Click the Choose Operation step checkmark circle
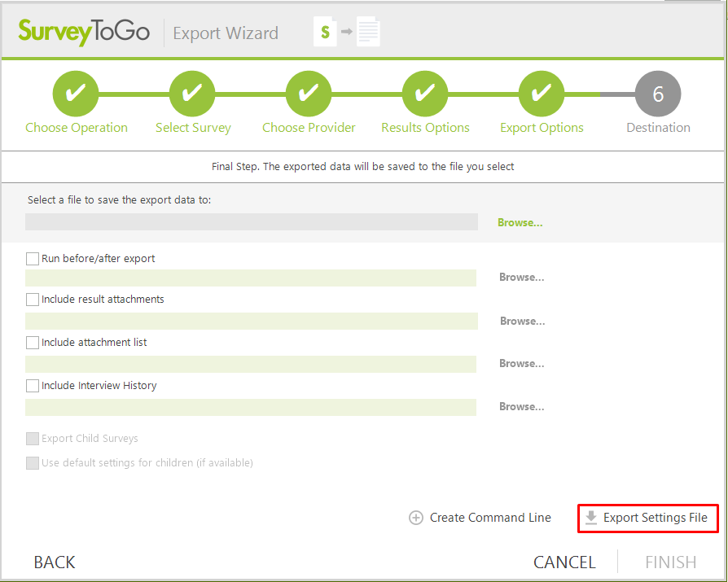728x582 pixels. [76, 94]
